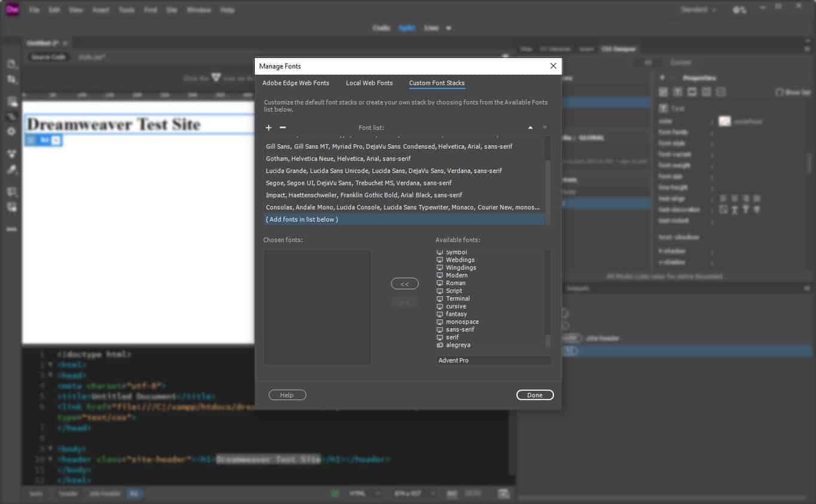Move font stack up with arrow icon

(x=530, y=127)
